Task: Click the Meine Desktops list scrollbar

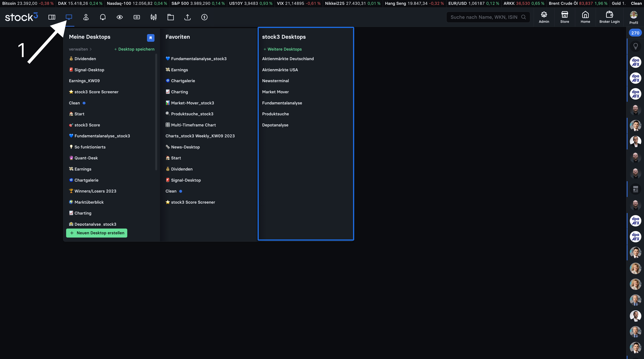Action: [156, 112]
